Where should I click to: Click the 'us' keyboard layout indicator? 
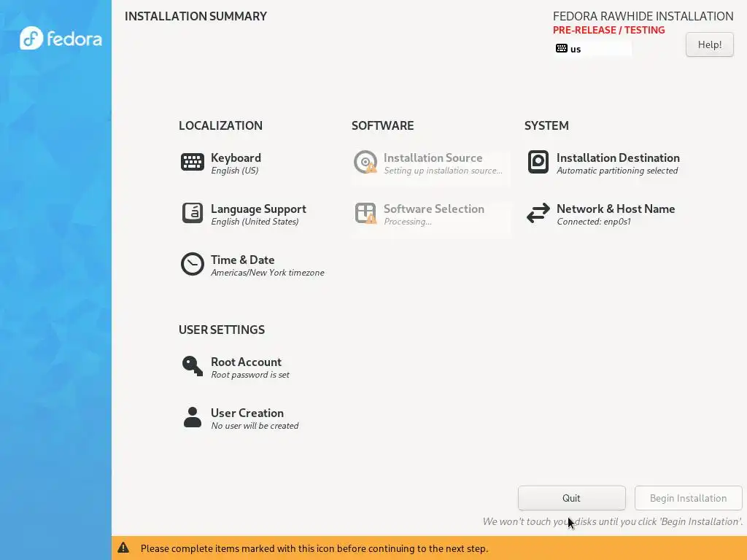pyautogui.click(x=593, y=49)
